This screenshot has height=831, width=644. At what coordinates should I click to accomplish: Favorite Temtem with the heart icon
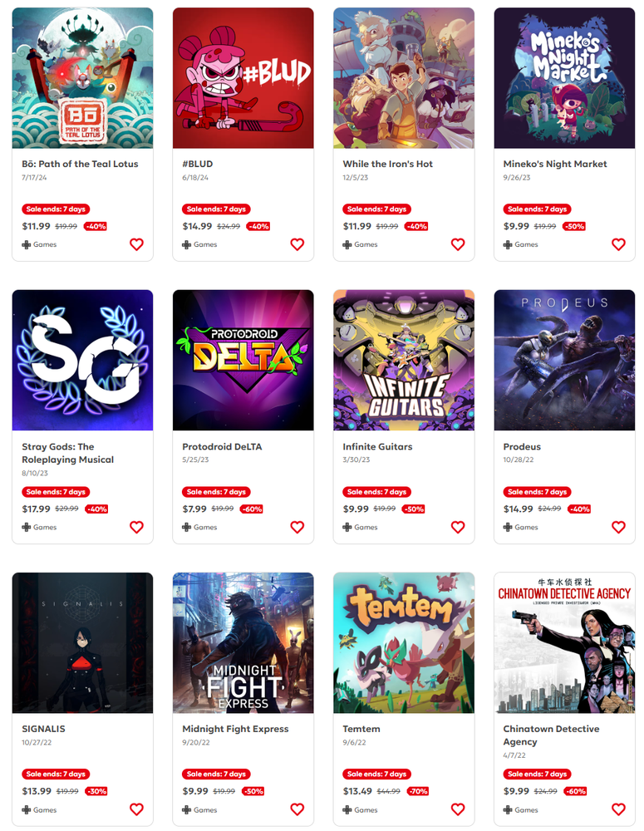point(458,809)
